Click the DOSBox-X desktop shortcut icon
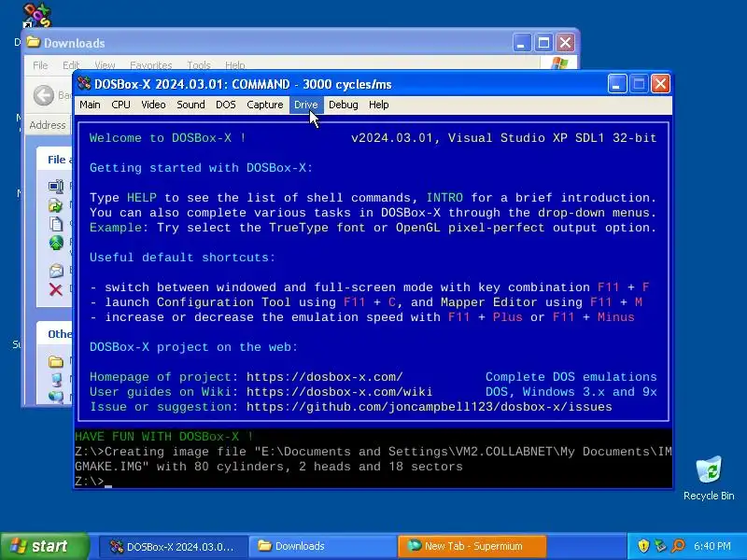Viewport: 747px width, 560px height. (36, 15)
